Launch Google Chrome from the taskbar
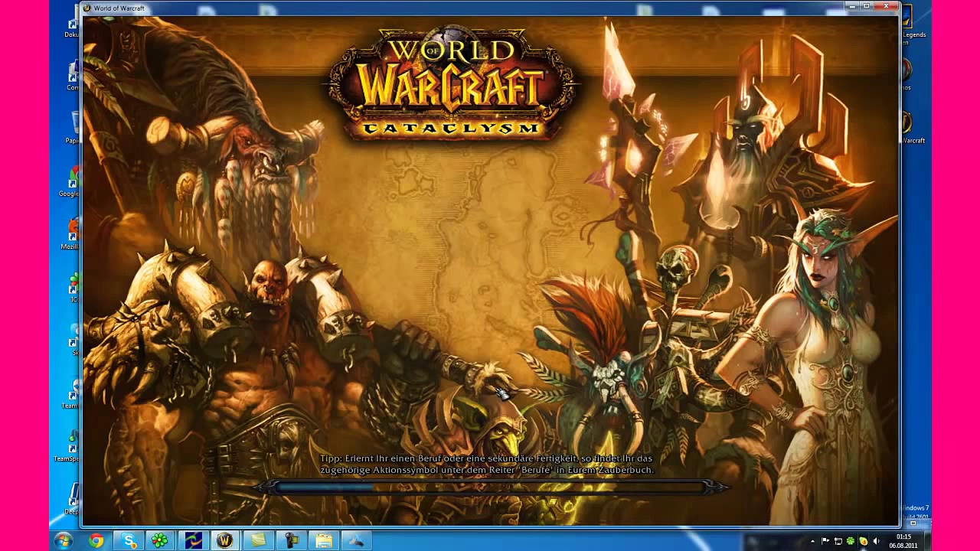Screen dimensions: 980x551 pos(96,540)
